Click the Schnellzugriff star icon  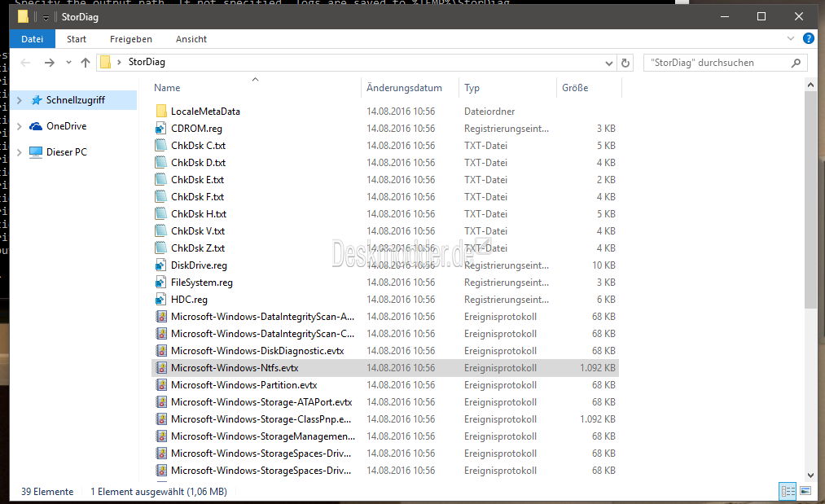point(37,100)
